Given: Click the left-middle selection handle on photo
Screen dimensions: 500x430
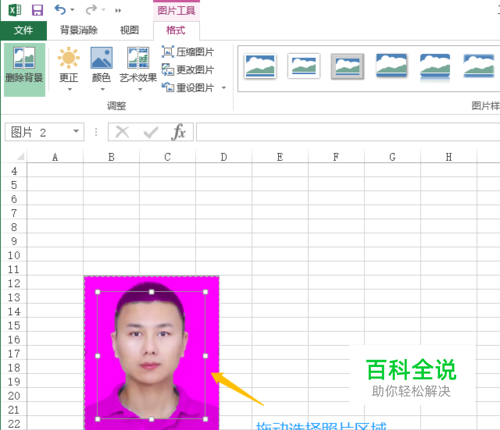Looking at the screenshot, I should pos(98,356).
